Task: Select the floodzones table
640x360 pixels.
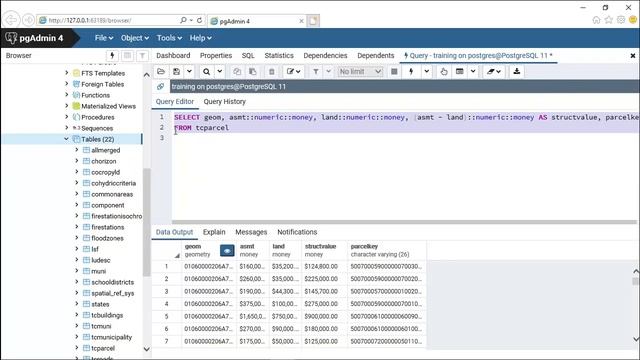Action: pos(107,238)
